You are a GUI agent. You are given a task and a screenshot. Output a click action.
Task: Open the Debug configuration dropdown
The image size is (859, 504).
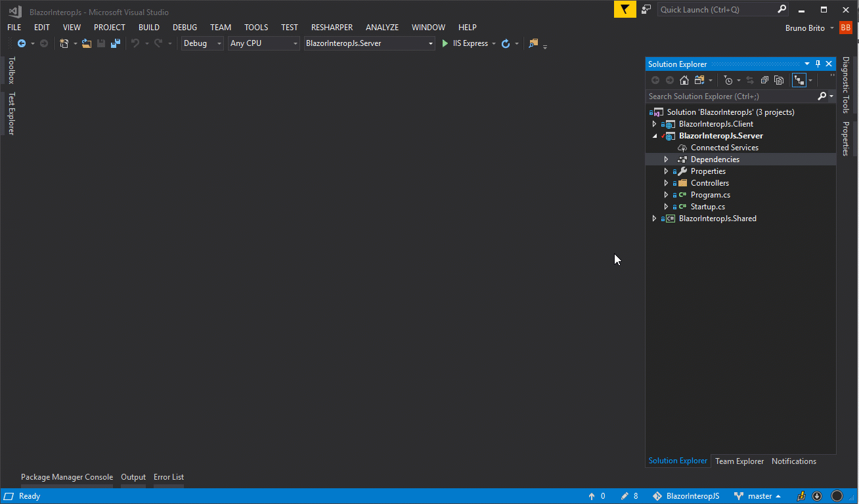[202, 43]
